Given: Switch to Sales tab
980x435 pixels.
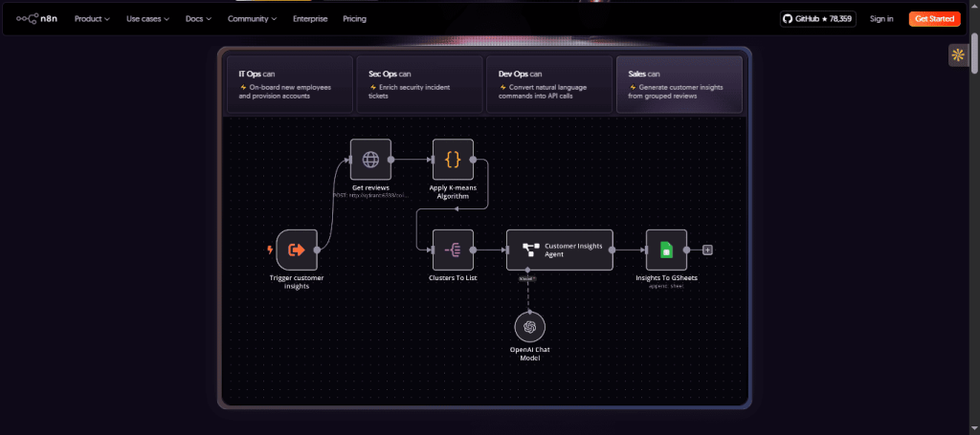Looking at the screenshot, I should [x=679, y=84].
